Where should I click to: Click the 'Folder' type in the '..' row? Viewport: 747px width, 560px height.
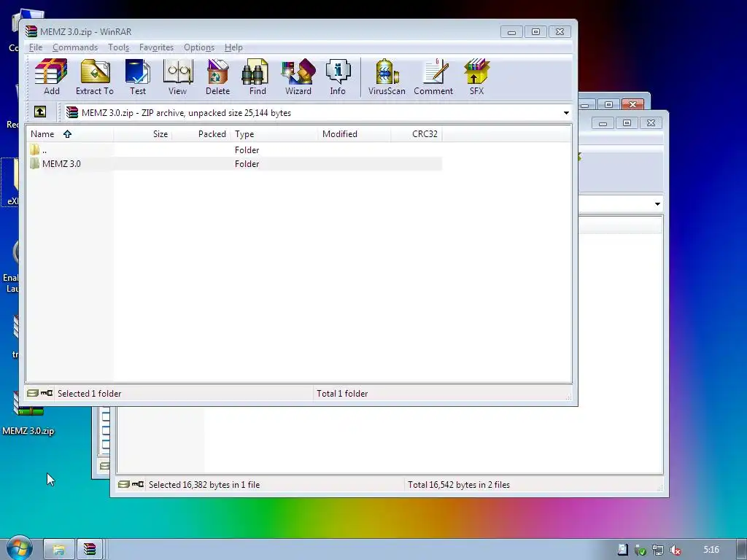pos(247,150)
